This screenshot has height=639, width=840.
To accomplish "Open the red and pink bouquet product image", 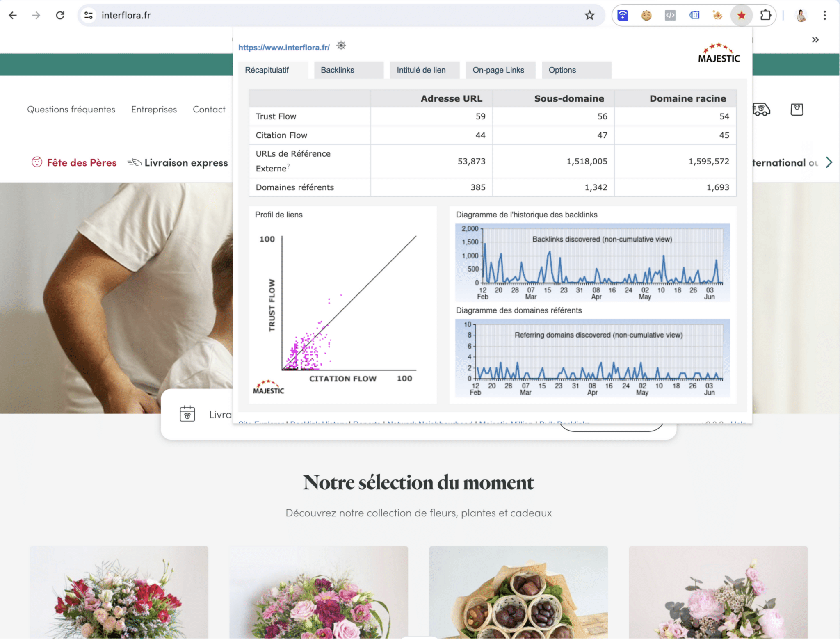I will pyautogui.click(x=119, y=592).
